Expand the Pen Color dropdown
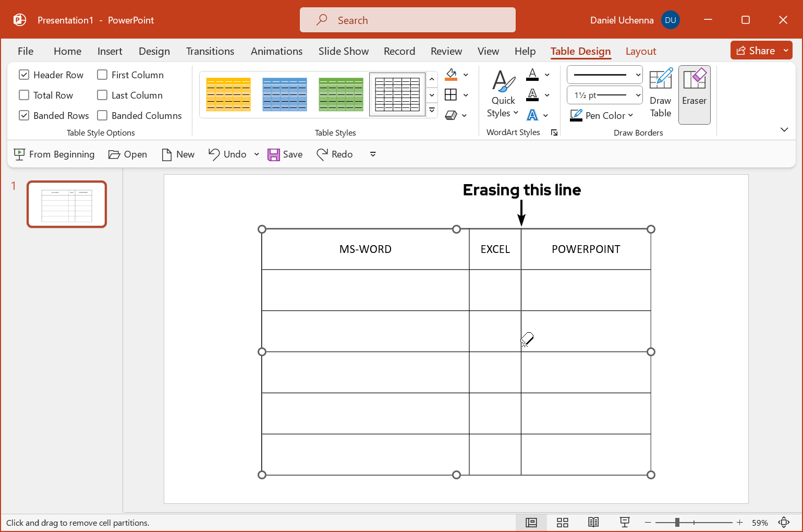Screen dimensions: 803x532 tap(630, 116)
